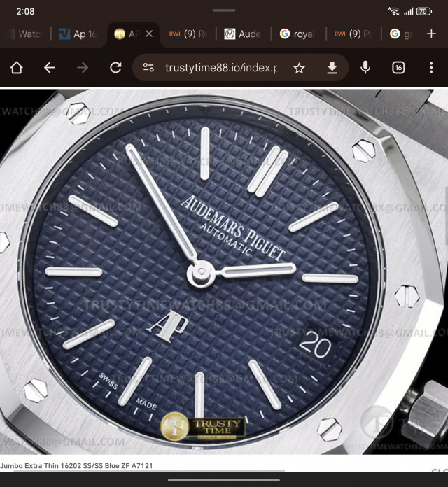This screenshot has width=448, height=487.
Task: Bookmark page with the star icon
Action: click(299, 68)
